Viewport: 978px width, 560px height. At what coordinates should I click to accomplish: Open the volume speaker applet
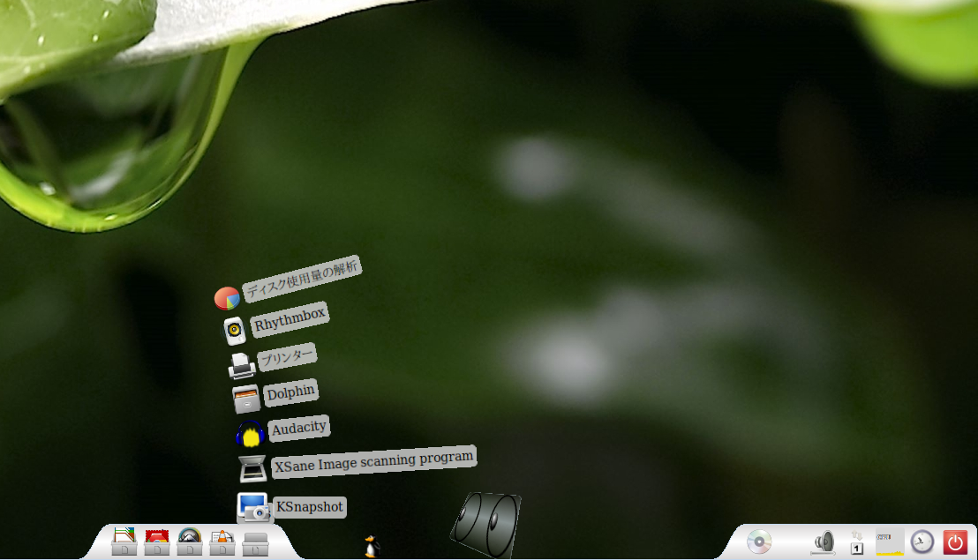(x=824, y=542)
